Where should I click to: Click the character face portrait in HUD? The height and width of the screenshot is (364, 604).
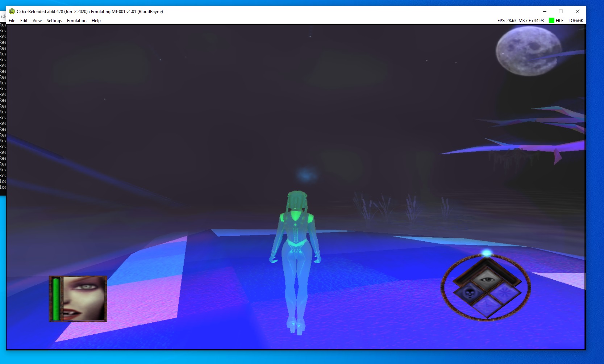(84, 298)
